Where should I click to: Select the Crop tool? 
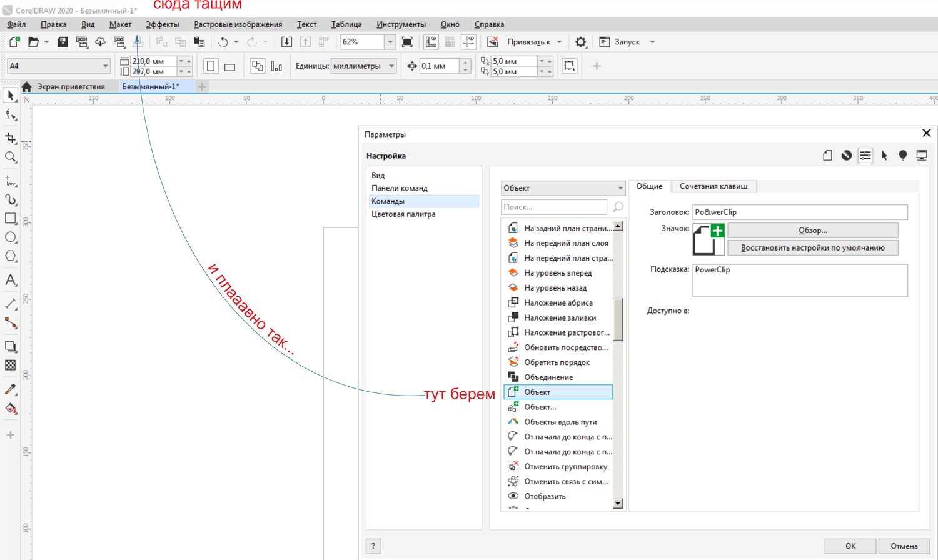pos(10,137)
